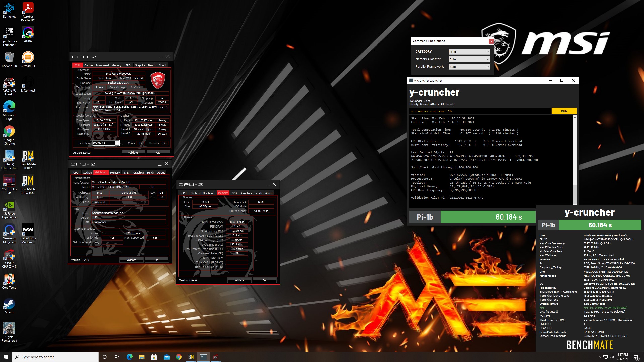644x362 pixels.
Task: Open File Explorer from taskbar
Action: click(142, 357)
